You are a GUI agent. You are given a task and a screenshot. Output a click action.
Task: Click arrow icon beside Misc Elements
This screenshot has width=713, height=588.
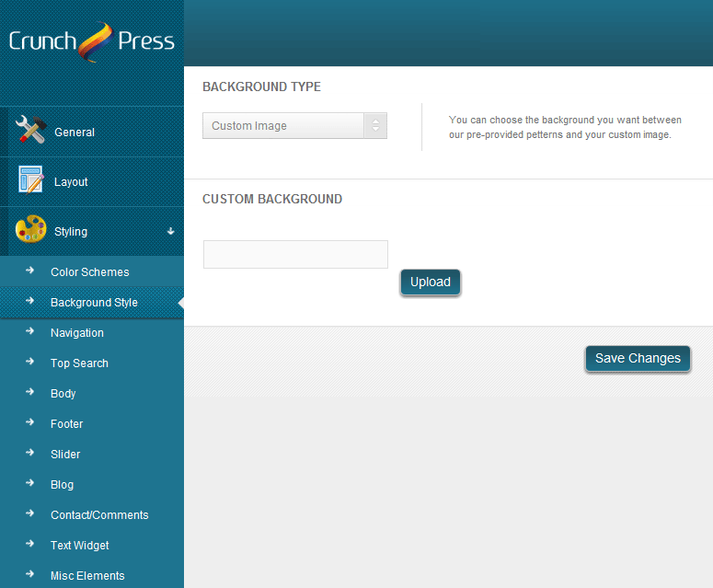point(30,573)
